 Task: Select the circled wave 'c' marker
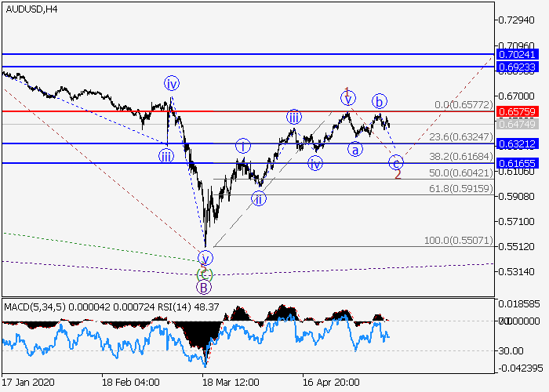[396, 163]
